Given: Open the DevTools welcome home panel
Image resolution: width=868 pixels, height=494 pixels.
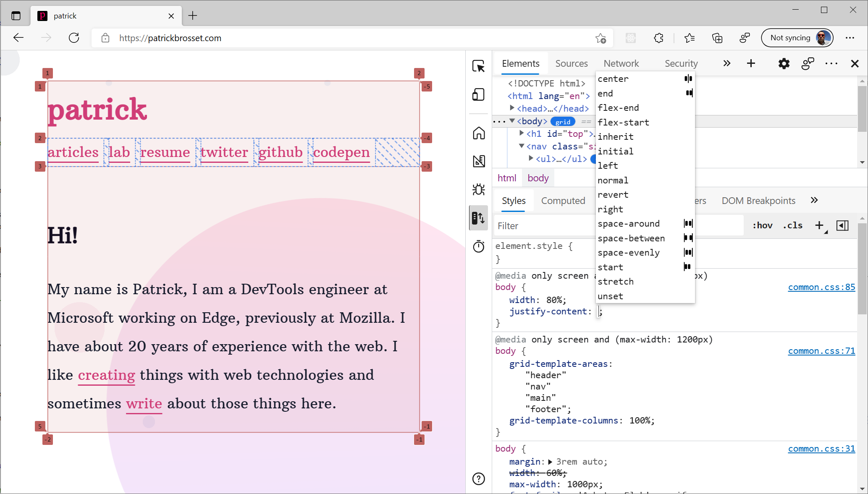Looking at the screenshot, I should pyautogui.click(x=478, y=133).
